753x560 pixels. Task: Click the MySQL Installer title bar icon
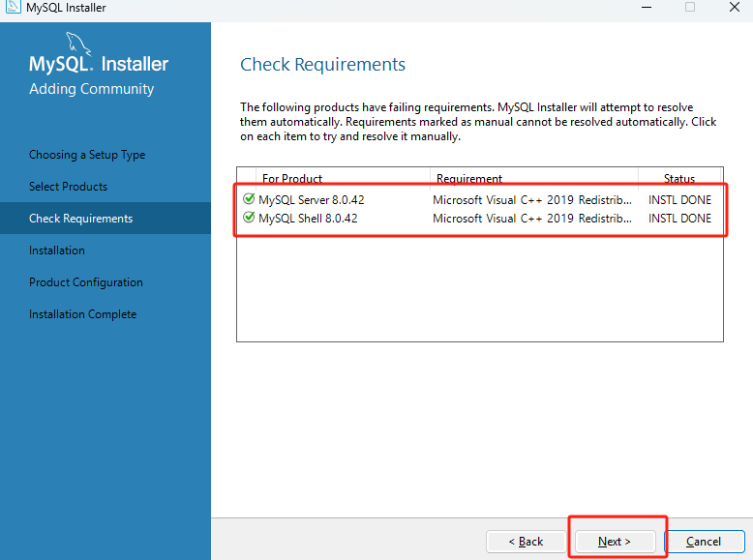(x=13, y=7)
